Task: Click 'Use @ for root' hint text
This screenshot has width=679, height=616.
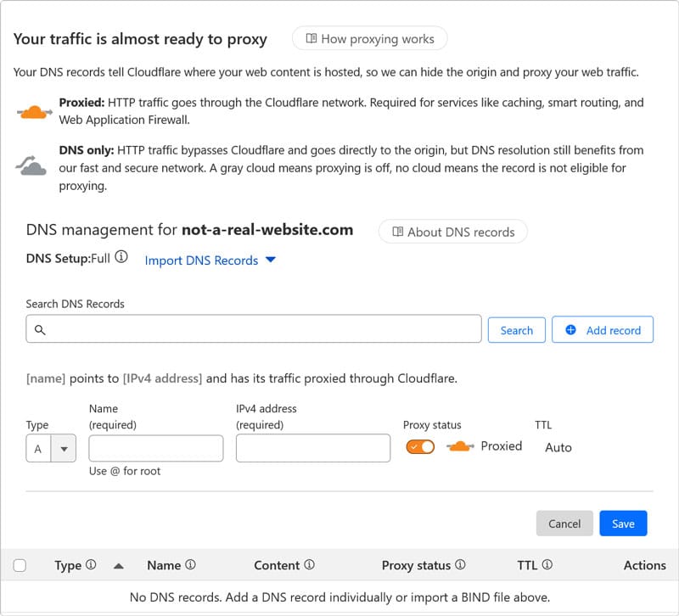Action: [x=125, y=471]
